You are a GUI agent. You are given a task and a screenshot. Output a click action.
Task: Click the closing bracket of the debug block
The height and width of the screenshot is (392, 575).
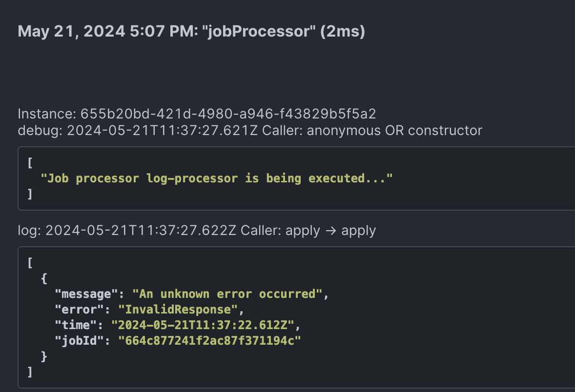coord(30,194)
